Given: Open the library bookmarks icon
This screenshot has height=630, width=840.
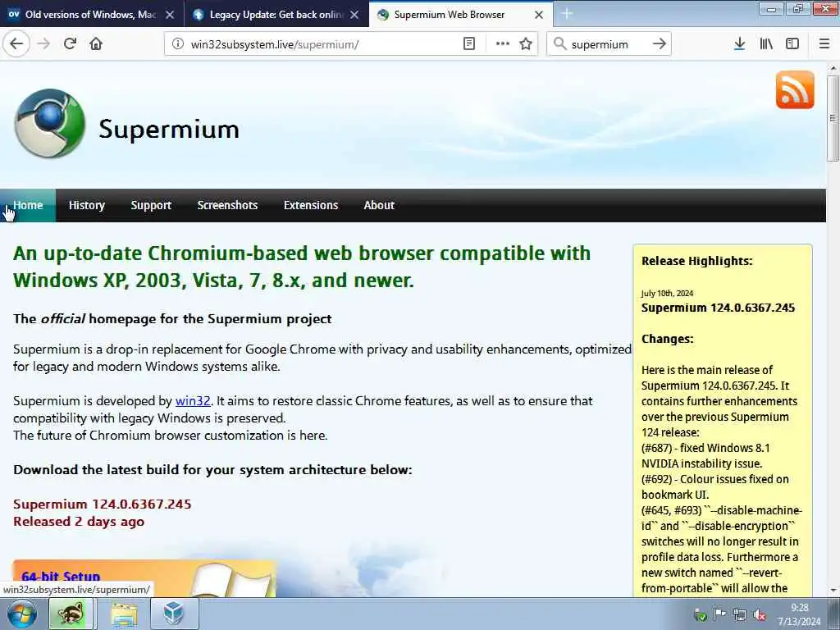Looking at the screenshot, I should coord(766,44).
